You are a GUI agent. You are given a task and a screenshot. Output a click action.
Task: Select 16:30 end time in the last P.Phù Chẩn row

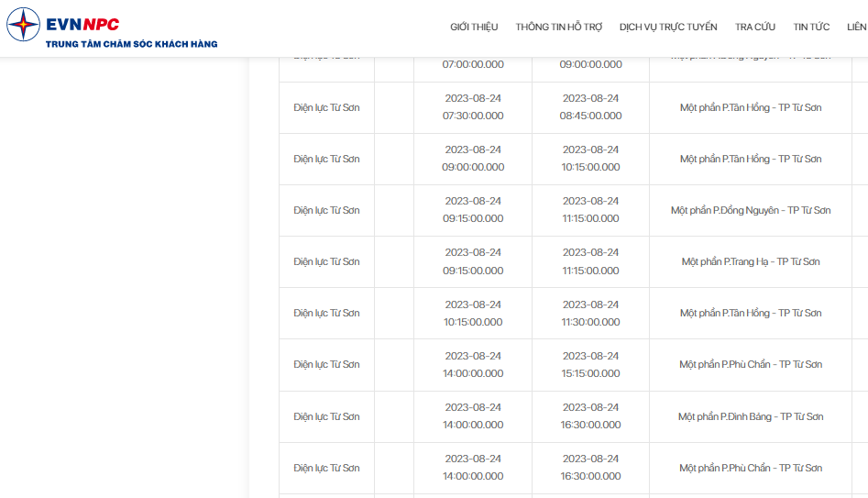[590, 468]
